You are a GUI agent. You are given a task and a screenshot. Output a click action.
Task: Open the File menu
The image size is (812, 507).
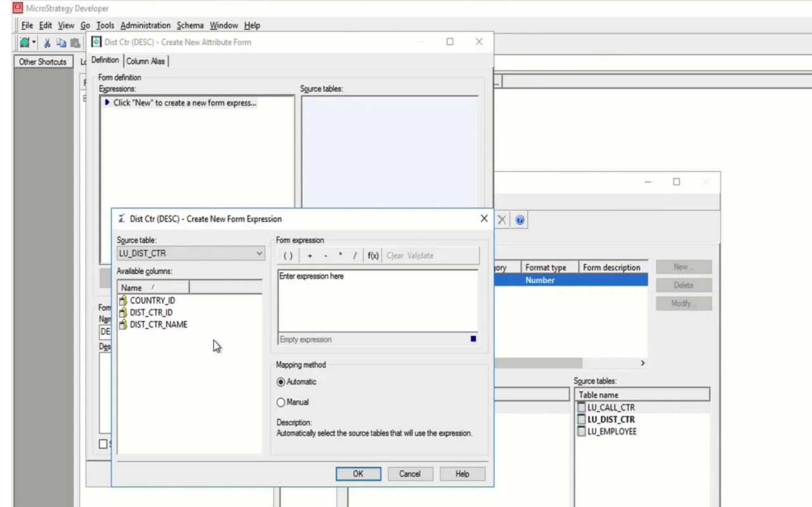click(27, 25)
